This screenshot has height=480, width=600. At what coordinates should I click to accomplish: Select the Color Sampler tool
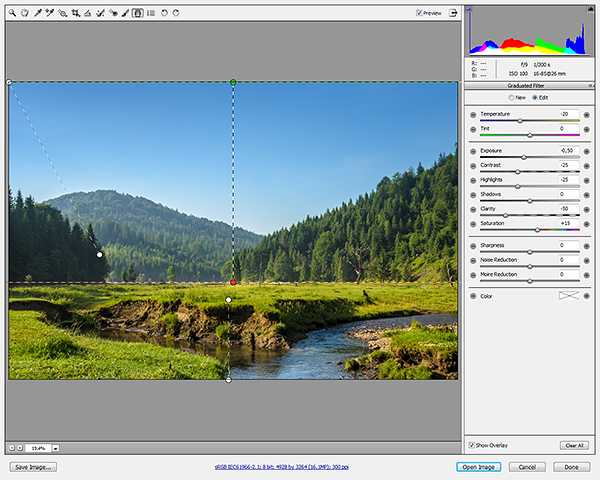point(50,13)
